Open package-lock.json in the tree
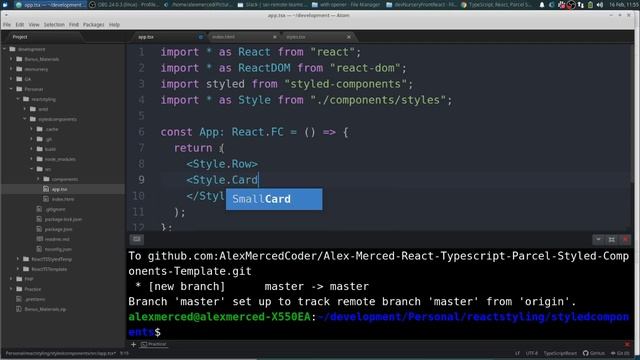 (x=63, y=219)
